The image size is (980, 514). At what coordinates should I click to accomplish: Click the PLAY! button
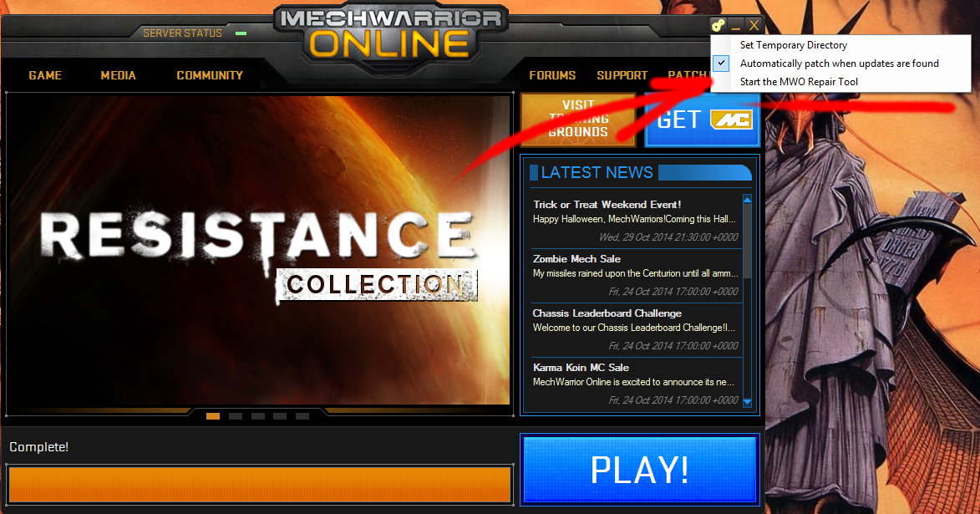(639, 470)
